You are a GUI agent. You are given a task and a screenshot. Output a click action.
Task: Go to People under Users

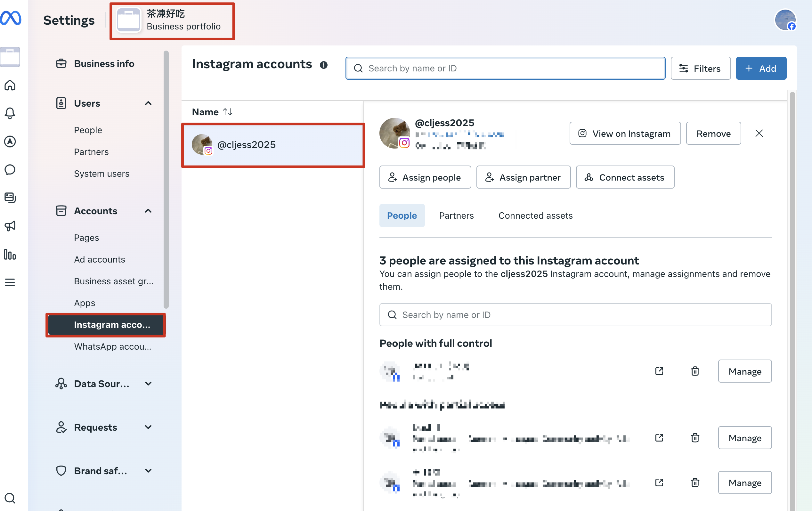tap(88, 130)
